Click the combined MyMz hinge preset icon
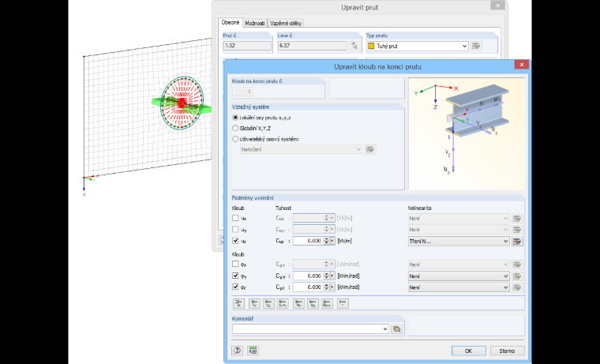The image size is (600, 364). [327, 303]
